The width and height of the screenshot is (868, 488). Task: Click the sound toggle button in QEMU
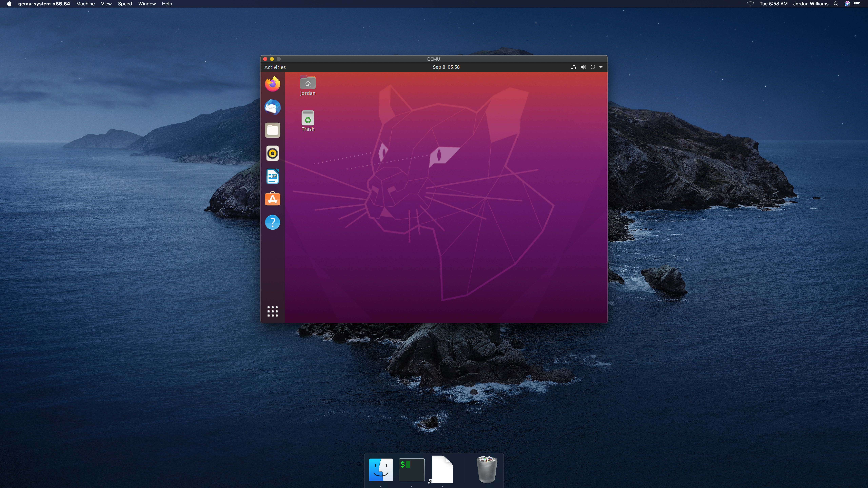click(x=583, y=67)
